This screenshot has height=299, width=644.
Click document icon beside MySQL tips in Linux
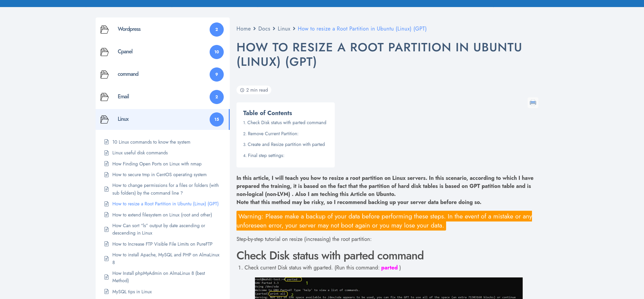[106, 292]
